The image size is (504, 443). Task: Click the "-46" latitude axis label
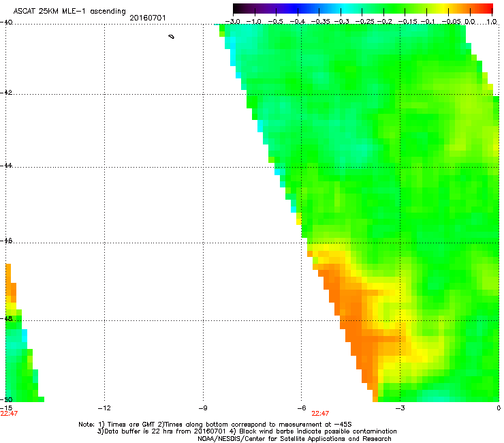pyautogui.click(x=6, y=241)
